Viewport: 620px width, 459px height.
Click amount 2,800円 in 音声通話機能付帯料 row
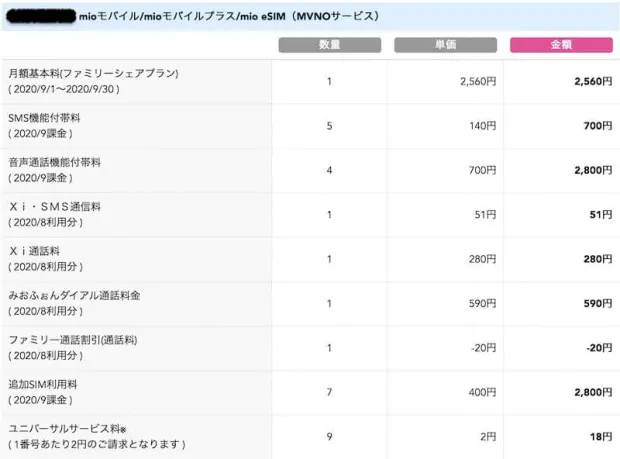click(x=593, y=170)
